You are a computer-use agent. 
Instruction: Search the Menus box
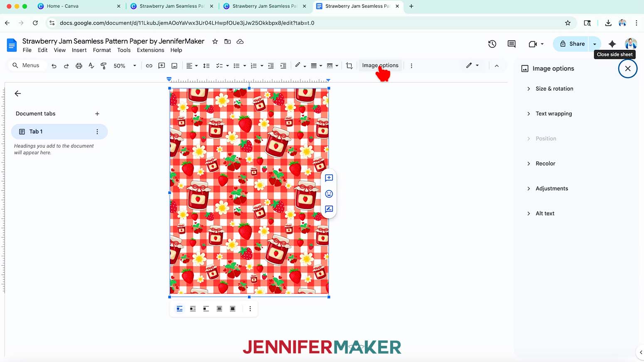tap(27, 65)
